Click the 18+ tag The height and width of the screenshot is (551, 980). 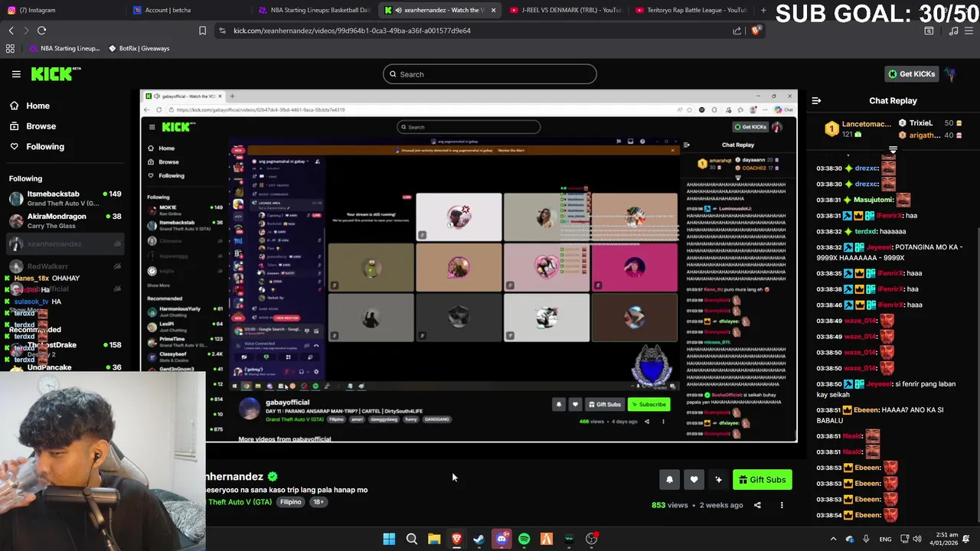[318, 502]
